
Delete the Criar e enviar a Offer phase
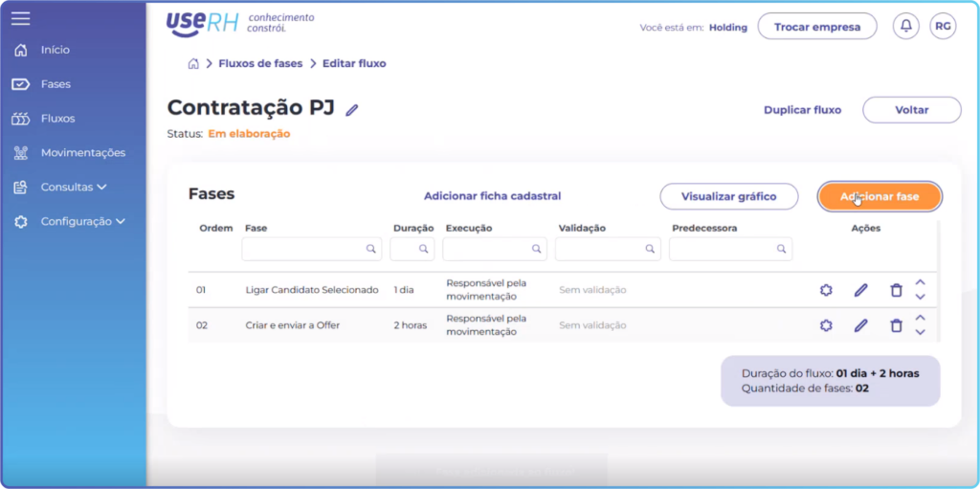pyautogui.click(x=896, y=325)
